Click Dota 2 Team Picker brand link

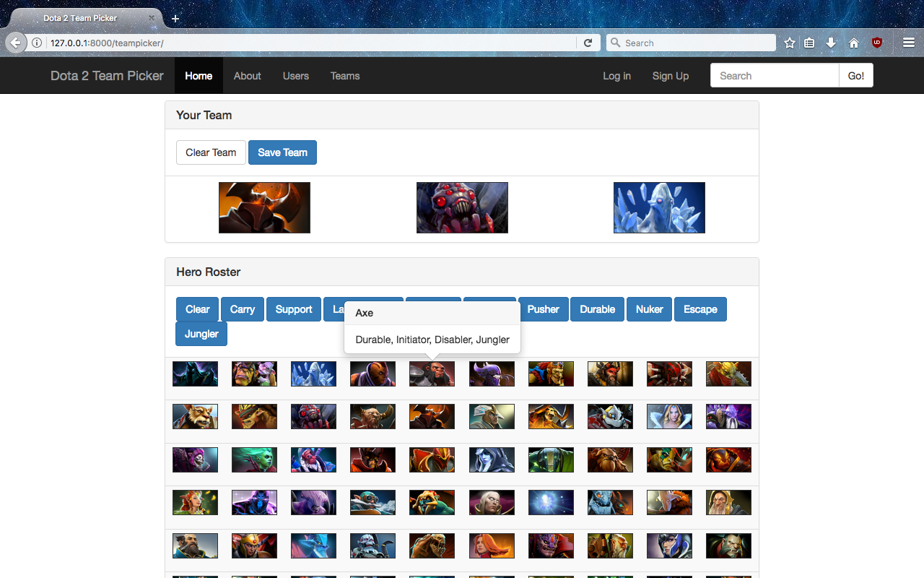(107, 76)
